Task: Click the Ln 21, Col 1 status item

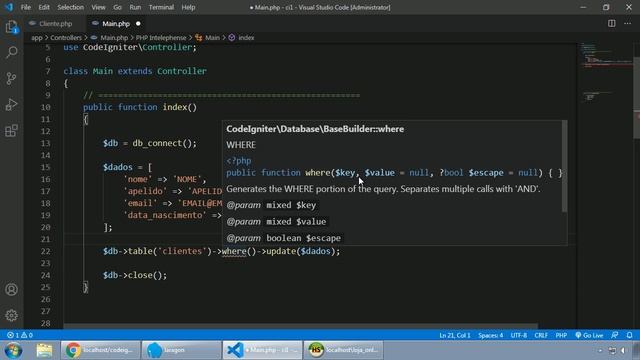Action: [x=455, y=335]
